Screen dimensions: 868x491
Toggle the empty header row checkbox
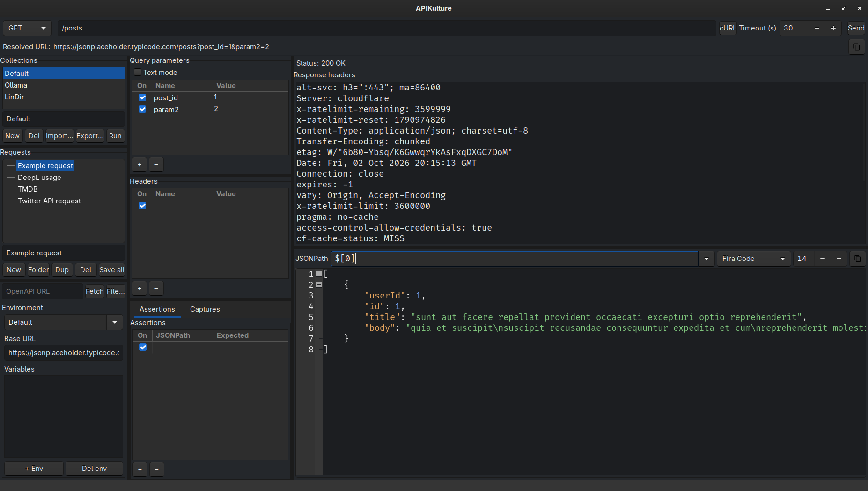point(142,206)
